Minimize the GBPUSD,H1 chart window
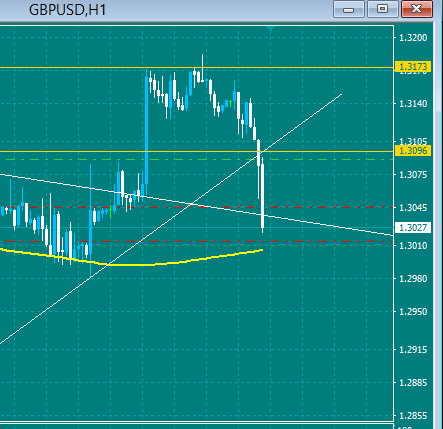This screenshot has width=443, height=429. coord(349,9)
